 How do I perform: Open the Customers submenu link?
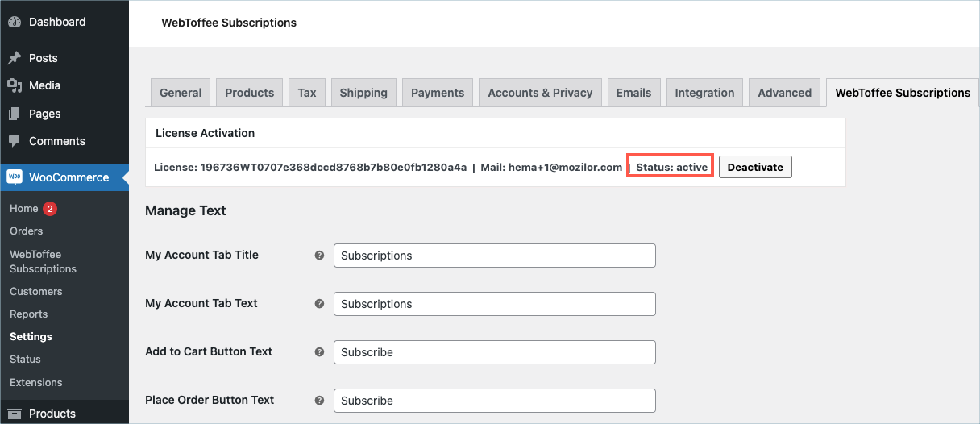point(36,292)
